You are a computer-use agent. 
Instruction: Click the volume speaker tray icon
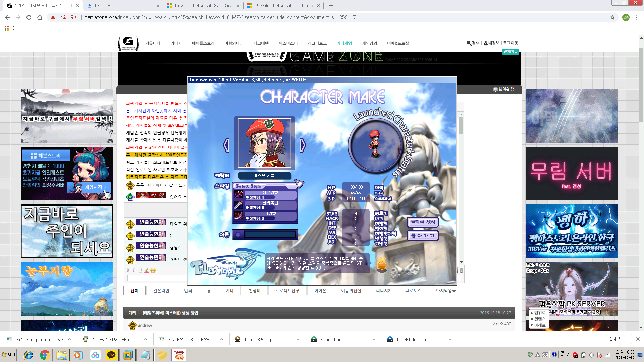[591, 355]
